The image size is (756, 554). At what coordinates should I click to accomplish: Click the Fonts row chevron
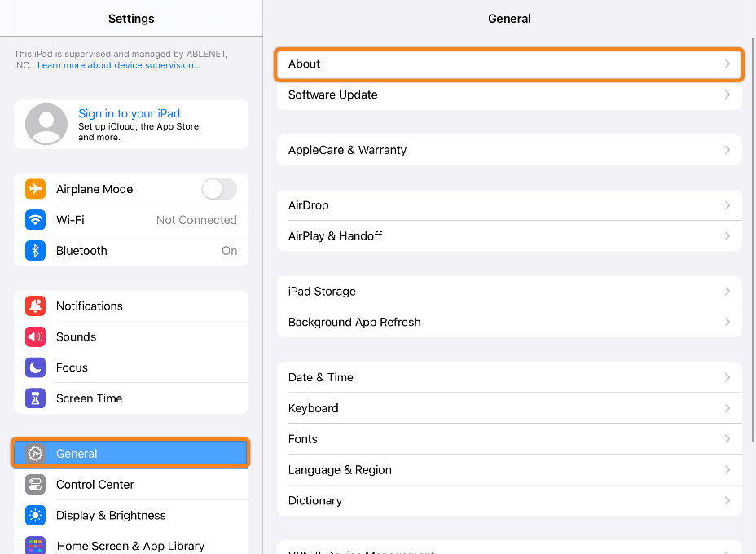(727, 439)
